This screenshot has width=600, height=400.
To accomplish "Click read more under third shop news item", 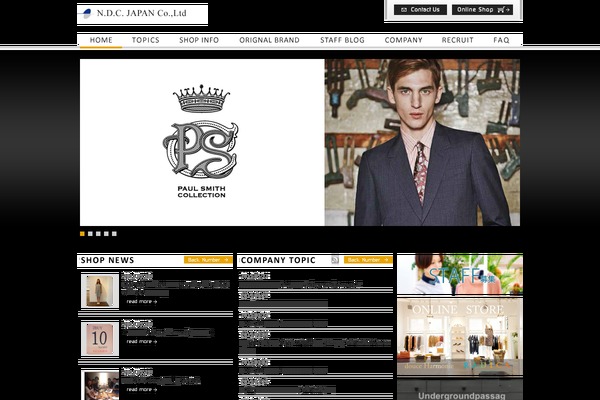I will pos(142,389).
